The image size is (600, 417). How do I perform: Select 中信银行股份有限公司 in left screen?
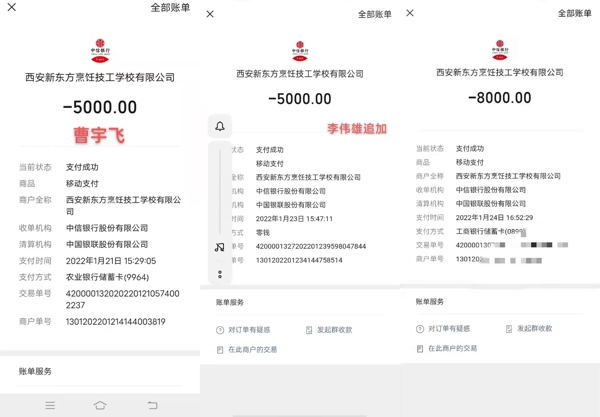pyautogui.click(x=107, y=228)
